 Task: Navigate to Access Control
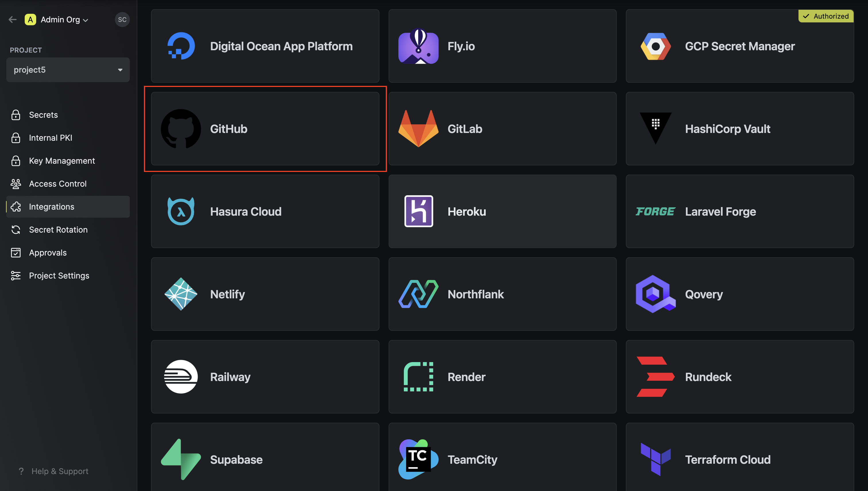point(68,184)
